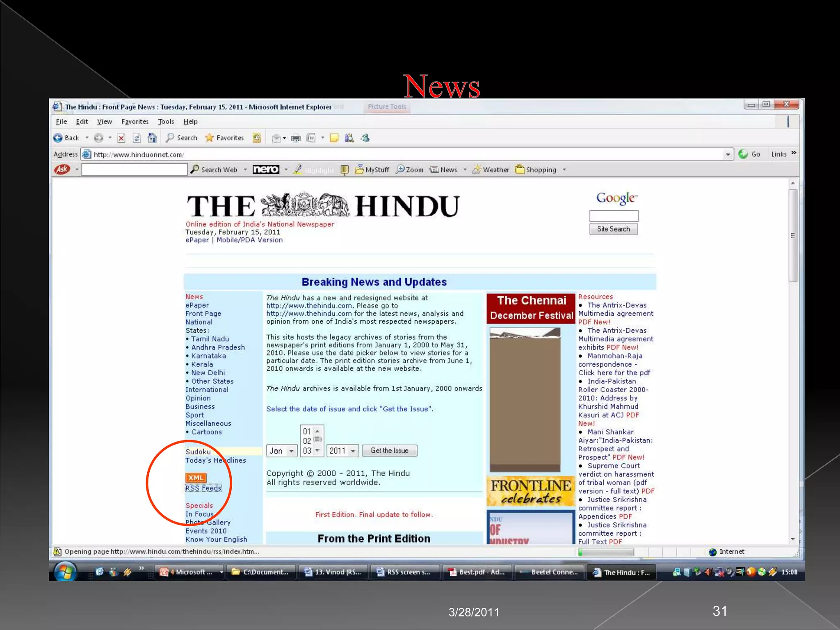Screen dimensions: 840x630
Task: Click the IE Back arrow button
Action: tap(58, 138)
